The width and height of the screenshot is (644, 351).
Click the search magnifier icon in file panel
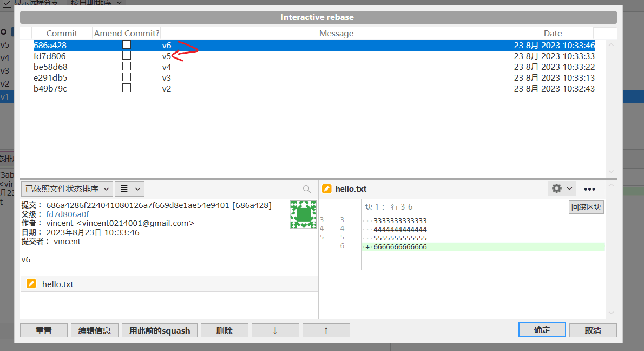coord(307,189)
